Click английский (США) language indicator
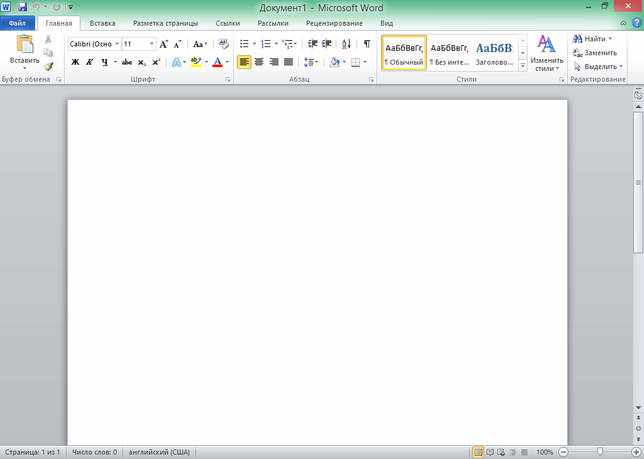Screen dimensions: 644x459 [x=159, y=452]
